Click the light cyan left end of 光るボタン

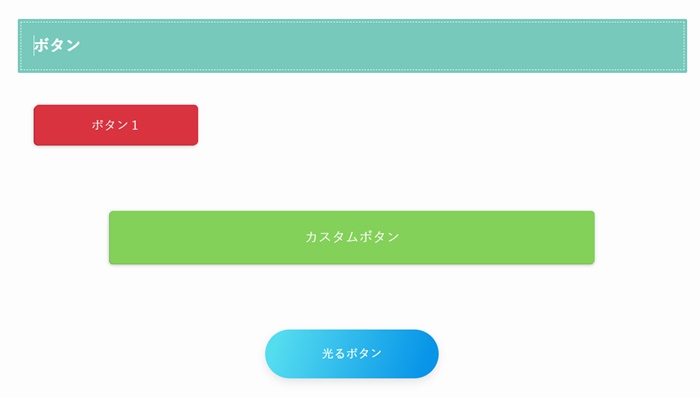pos(281,354)
